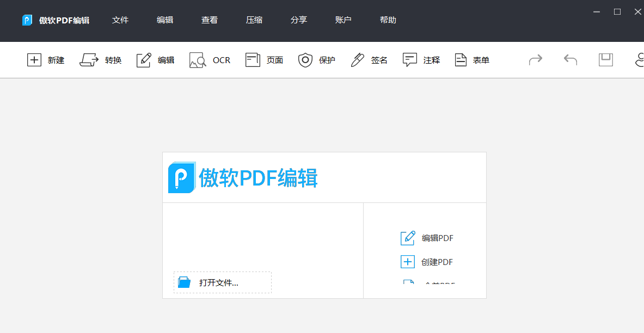Screen dimensions: 644x333
Task: Open the 账户 menu
Action: pyautogui.click(x=344, y=20)
